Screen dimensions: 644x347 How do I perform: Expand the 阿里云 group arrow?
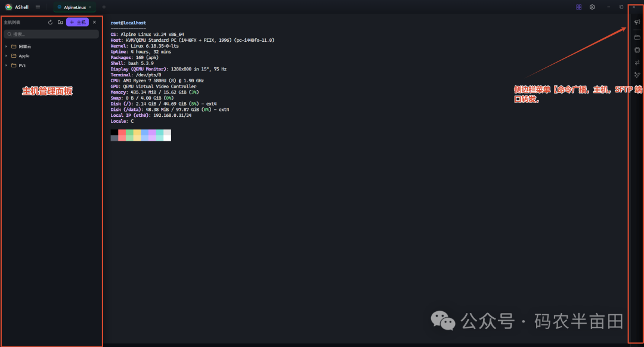click(x=6, y=47)
